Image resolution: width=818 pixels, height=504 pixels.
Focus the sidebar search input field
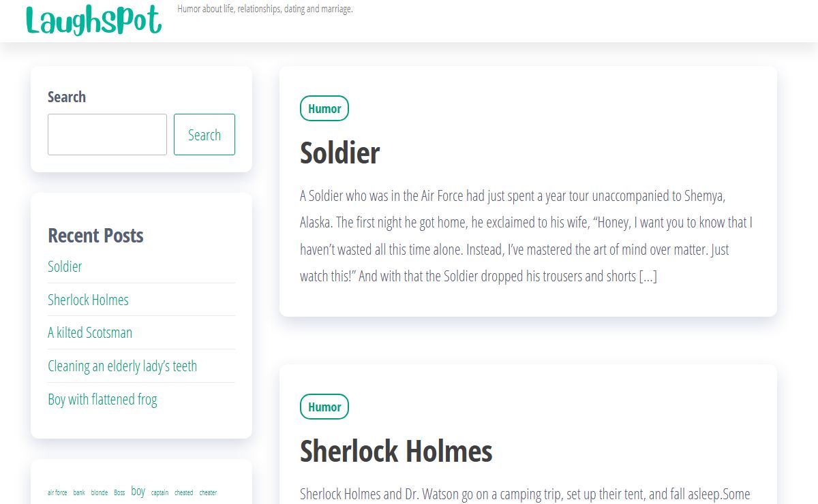[x=107, y=134]
